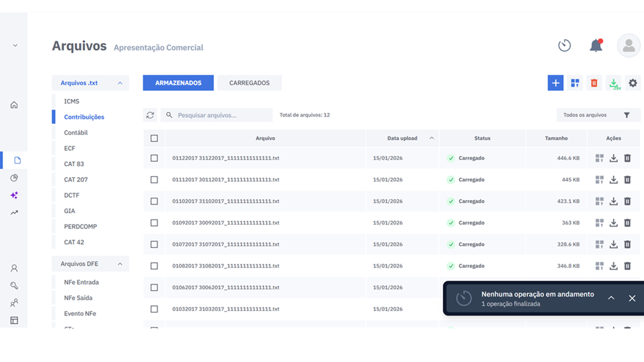Image resolution: width=644 pixels, height=362 pixels.
Task: Open the operations timer icon in header
Action: [x=565, y=45]
